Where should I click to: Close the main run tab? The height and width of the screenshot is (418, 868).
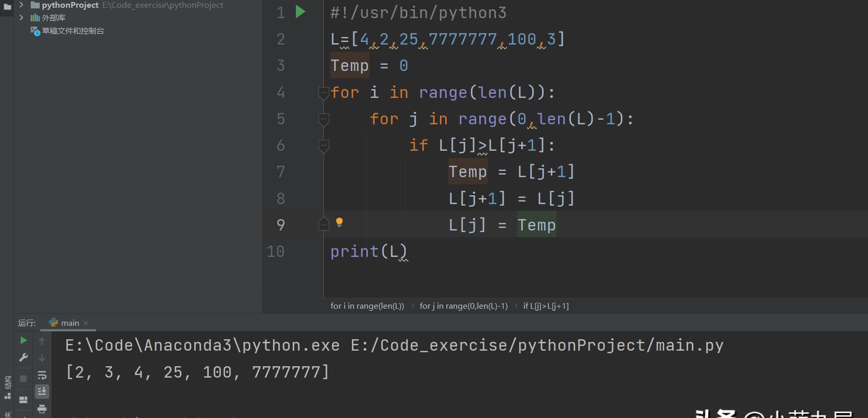(86, 323)
